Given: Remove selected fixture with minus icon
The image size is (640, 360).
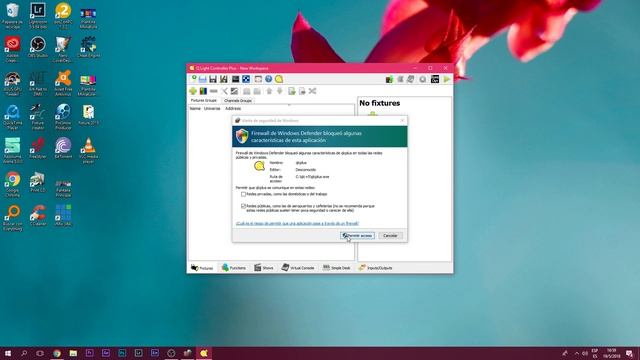Looking at the screenshot, I should pyautogui.click(x=213, y=91).
